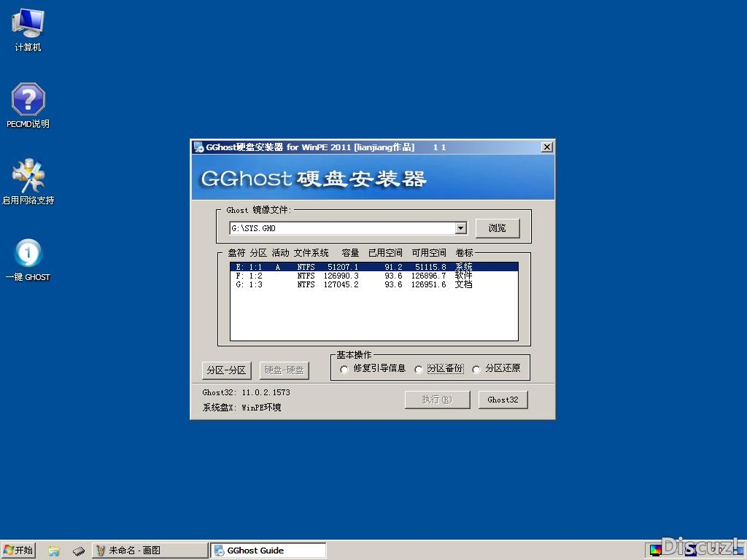Click the 分区-分区 button
The height and width of the screenshot is (560, 747).
226,370
